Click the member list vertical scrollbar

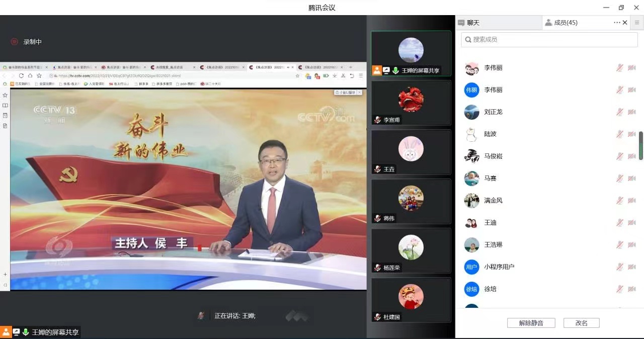click(x=641, y=146)
